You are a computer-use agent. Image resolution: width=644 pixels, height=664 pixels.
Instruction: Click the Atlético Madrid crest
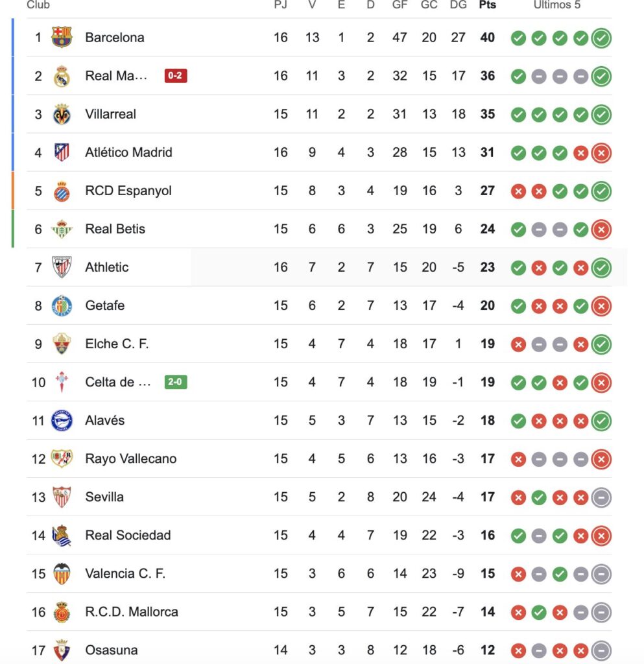62,152
